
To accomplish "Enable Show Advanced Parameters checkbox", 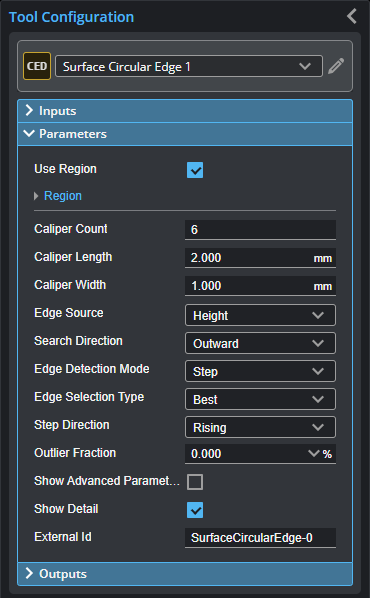I will tap(195, 482).
